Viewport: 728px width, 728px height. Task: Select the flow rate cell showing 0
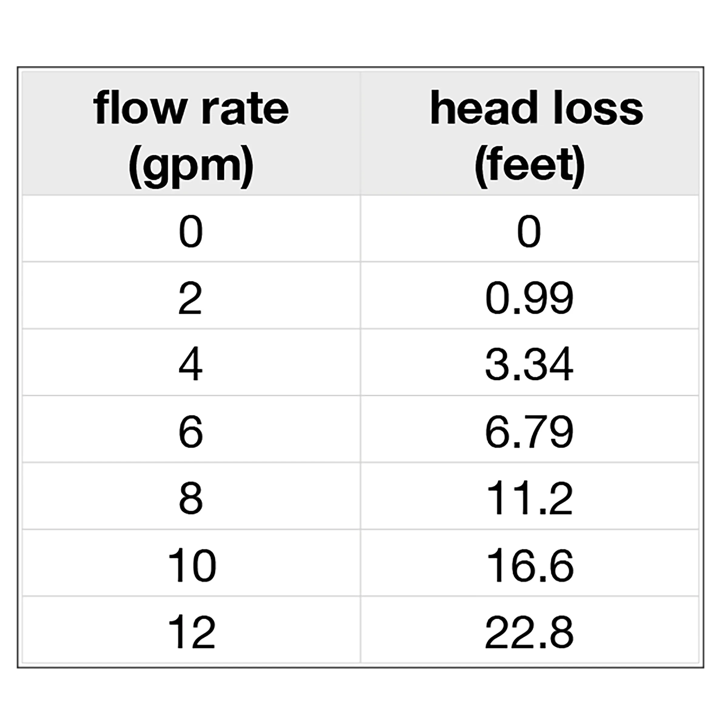point(191,228)
